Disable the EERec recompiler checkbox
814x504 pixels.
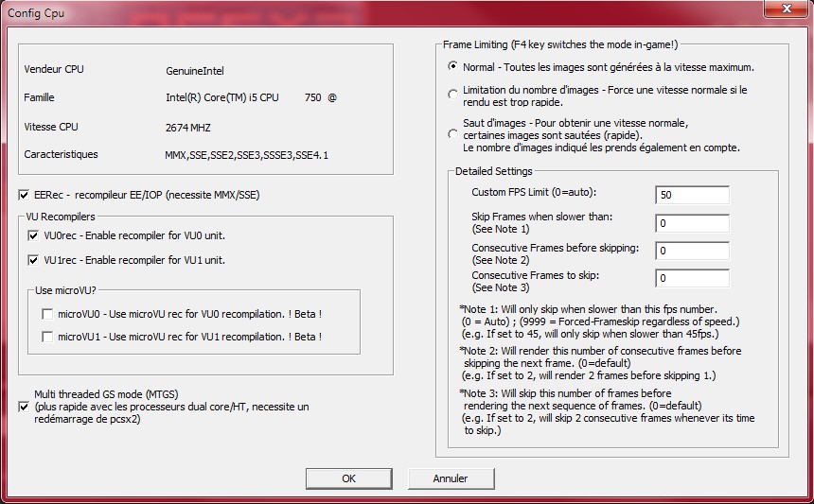25,196
